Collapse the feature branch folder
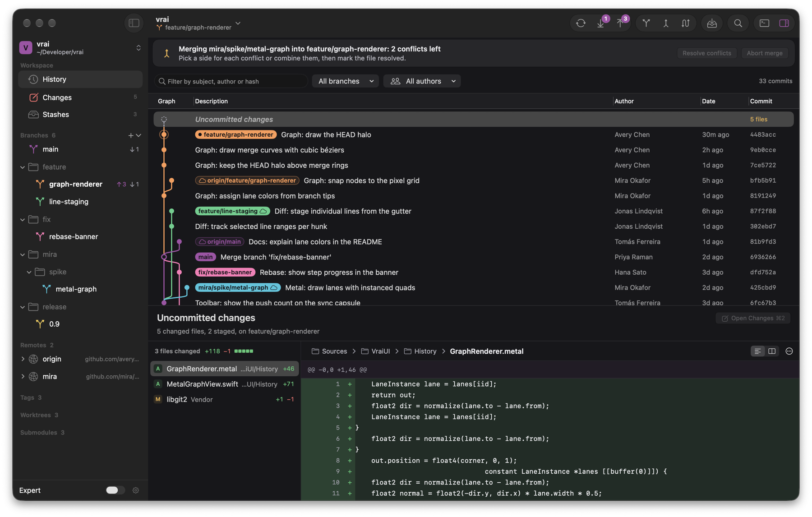Viewport: 812px width, 517px height. point(23,167)
